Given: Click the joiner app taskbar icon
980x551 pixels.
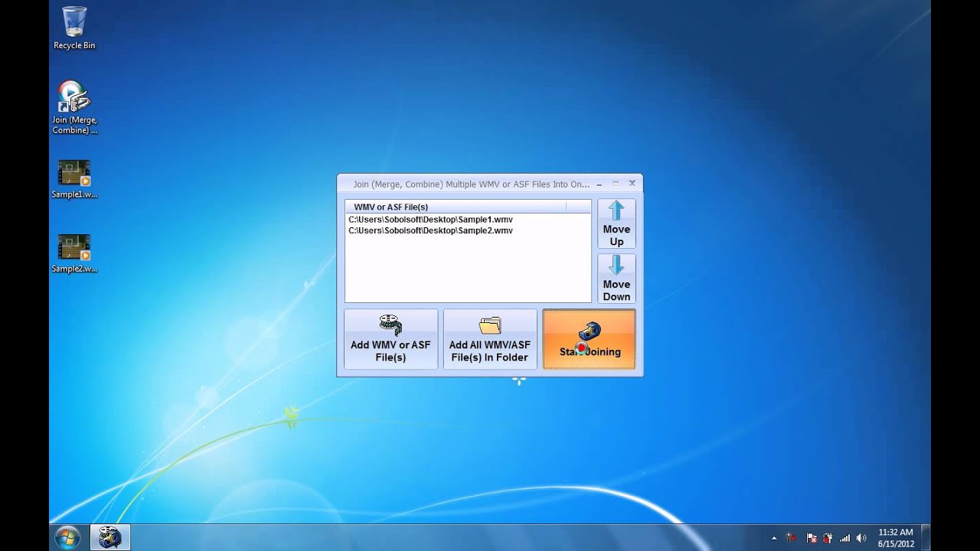Looking at the screenshot, I should 110,537.
